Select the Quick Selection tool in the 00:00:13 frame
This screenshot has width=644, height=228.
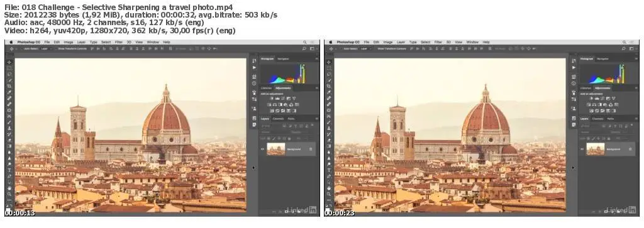tap(9, 80)
